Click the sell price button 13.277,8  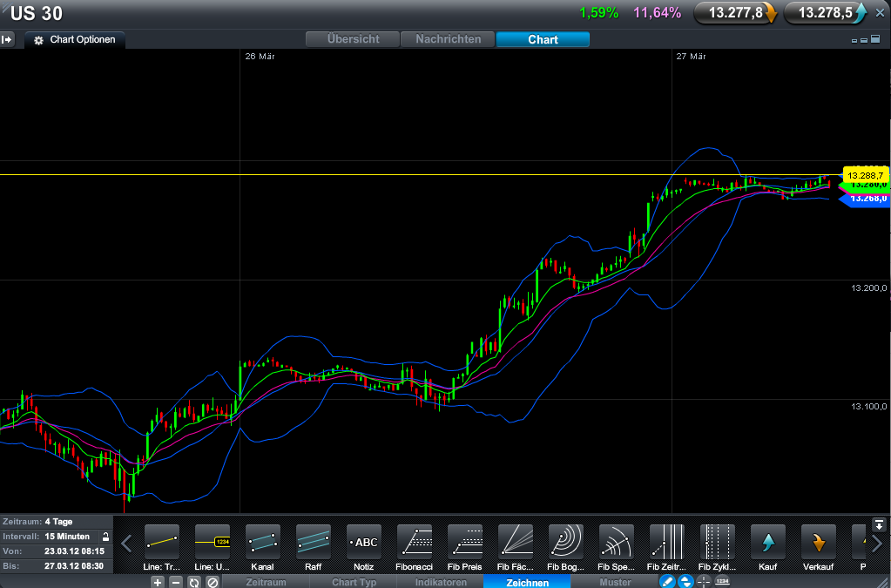click(736, 12)
